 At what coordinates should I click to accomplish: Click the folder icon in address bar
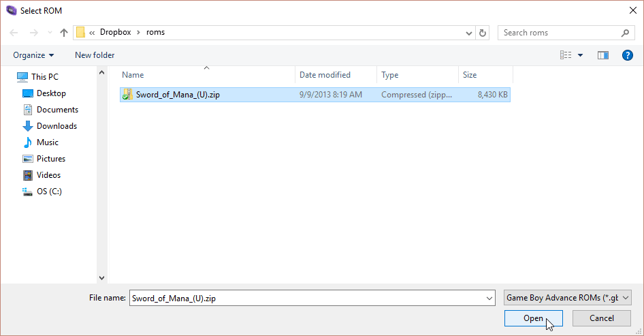click(81, 32)
